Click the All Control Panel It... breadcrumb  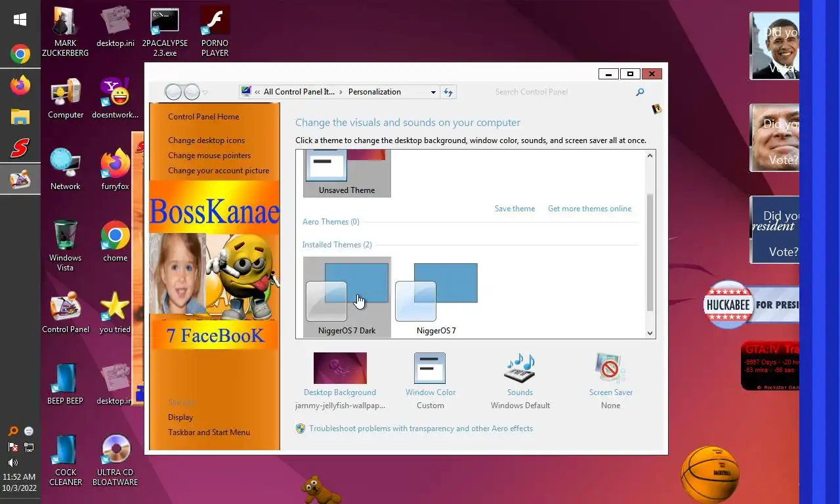299,92
